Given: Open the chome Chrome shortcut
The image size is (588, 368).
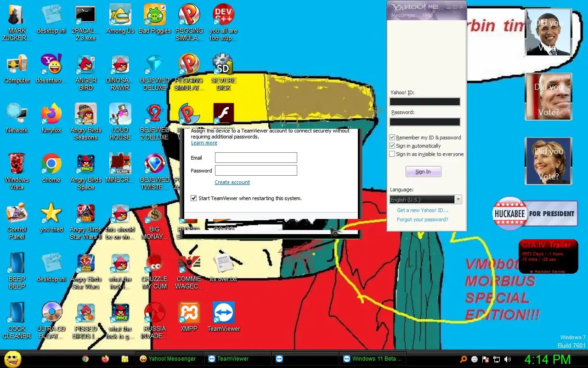Looking at the screenshot, I should click(51, 168).
